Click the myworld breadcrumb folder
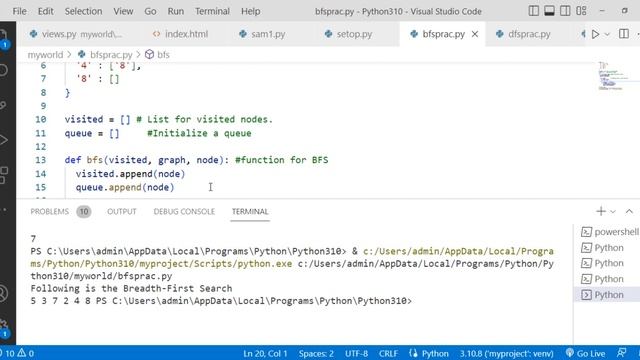This screenshot has width=640, height=360. 45,55
